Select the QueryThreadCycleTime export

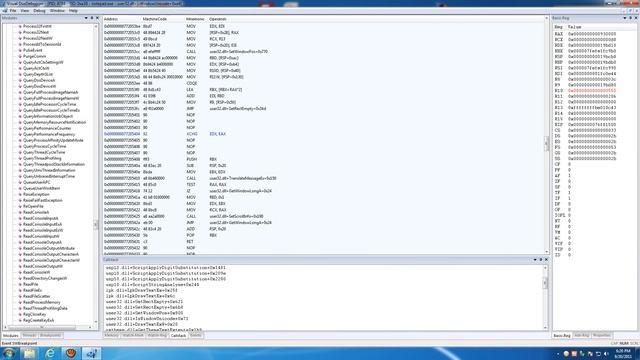(44, 152)
